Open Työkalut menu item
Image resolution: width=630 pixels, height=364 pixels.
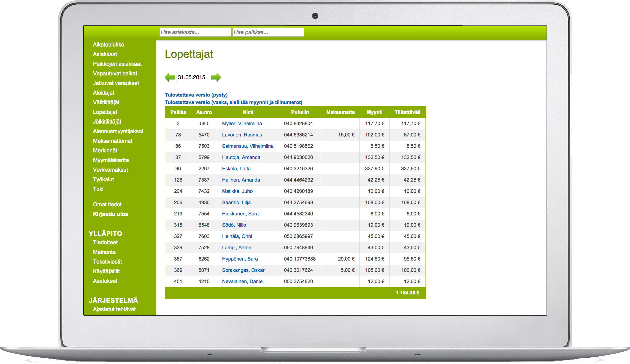[103, 179]
